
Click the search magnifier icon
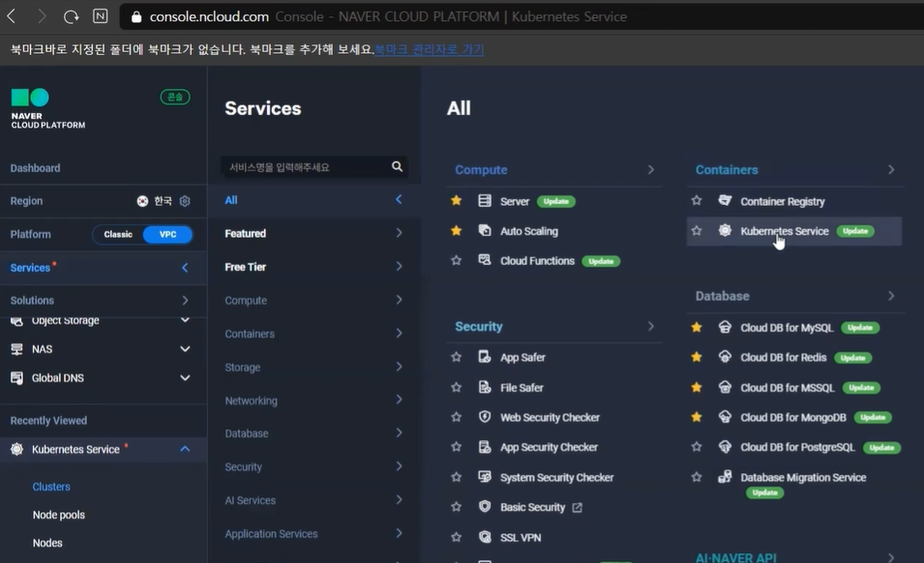click(x=398, y=166)
